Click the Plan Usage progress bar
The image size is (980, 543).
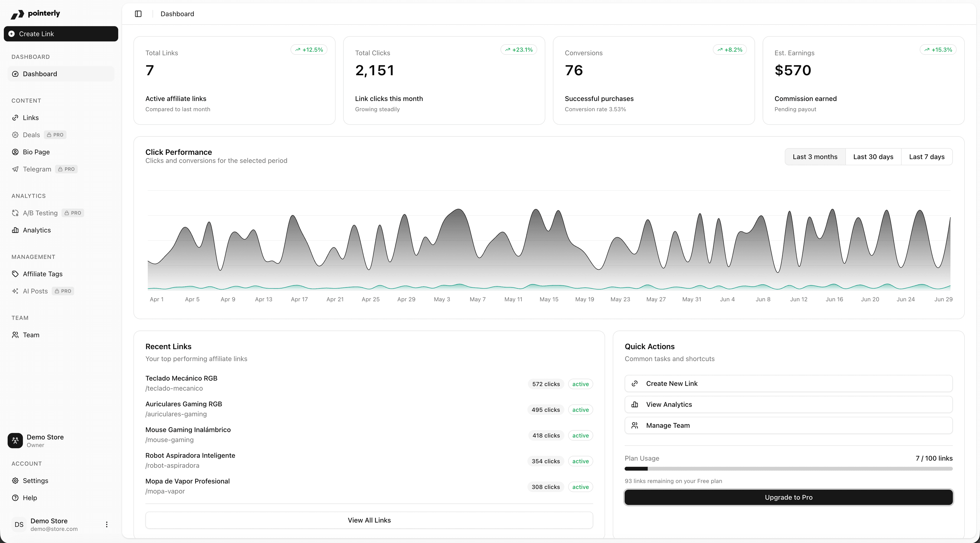point(788,469)
